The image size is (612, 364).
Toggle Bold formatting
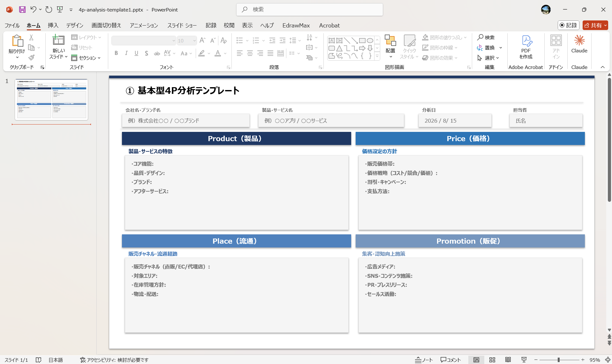pos(116,53)
